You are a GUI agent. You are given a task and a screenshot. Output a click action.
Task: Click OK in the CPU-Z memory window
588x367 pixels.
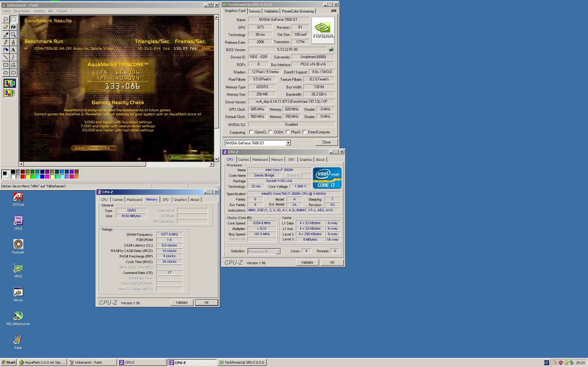coord(207,303)
